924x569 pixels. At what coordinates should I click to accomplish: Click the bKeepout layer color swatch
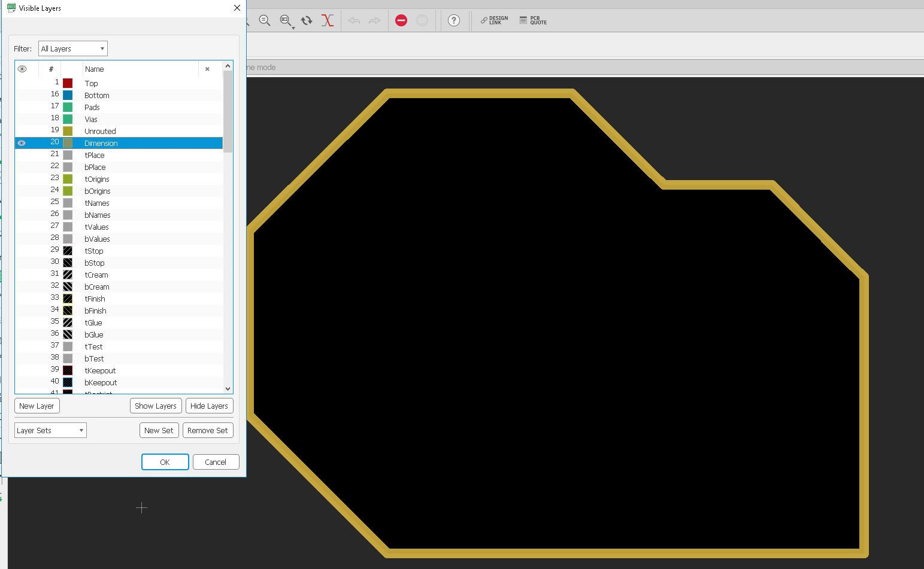coord(68,382)
